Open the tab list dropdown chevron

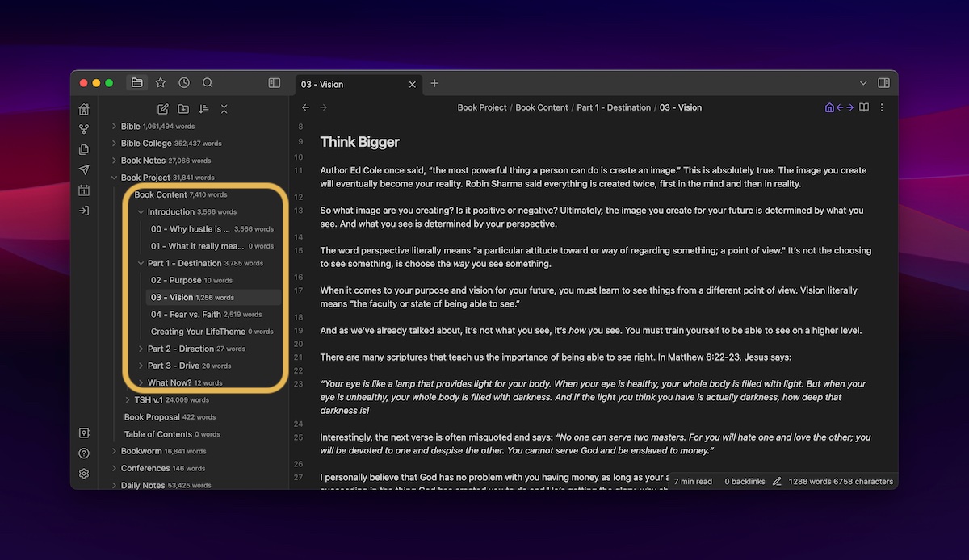coord(863,83)
